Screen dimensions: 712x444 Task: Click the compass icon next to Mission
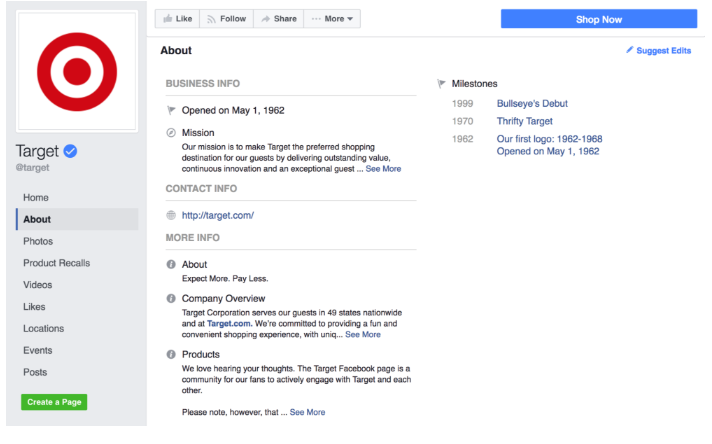pyautogui.click(x=171, y=132)
